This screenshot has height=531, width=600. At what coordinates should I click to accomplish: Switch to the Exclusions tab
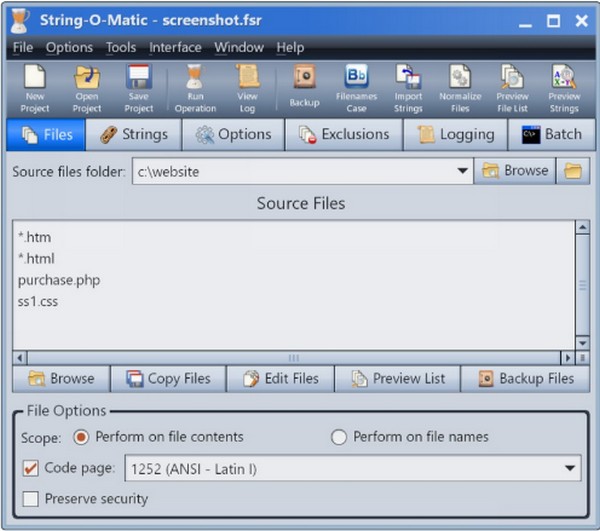tap(344, 134)
